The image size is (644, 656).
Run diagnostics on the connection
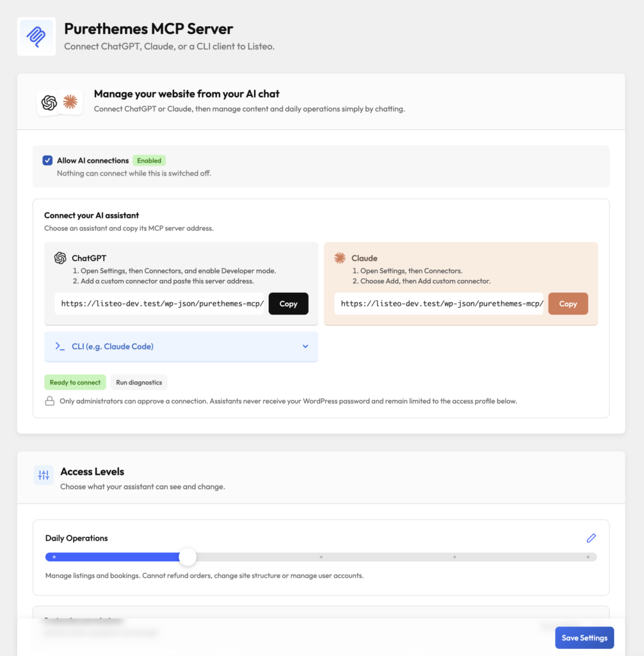tap(139, 382)
